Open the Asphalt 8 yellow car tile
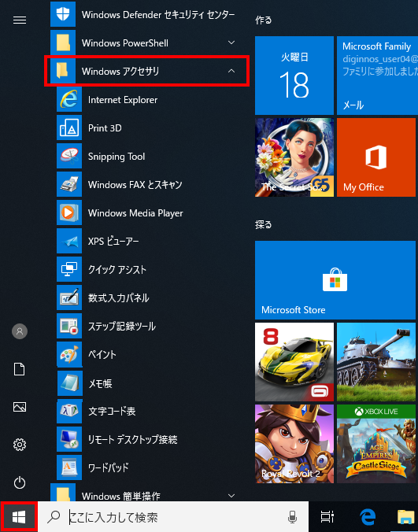 [x=294, y=362]
